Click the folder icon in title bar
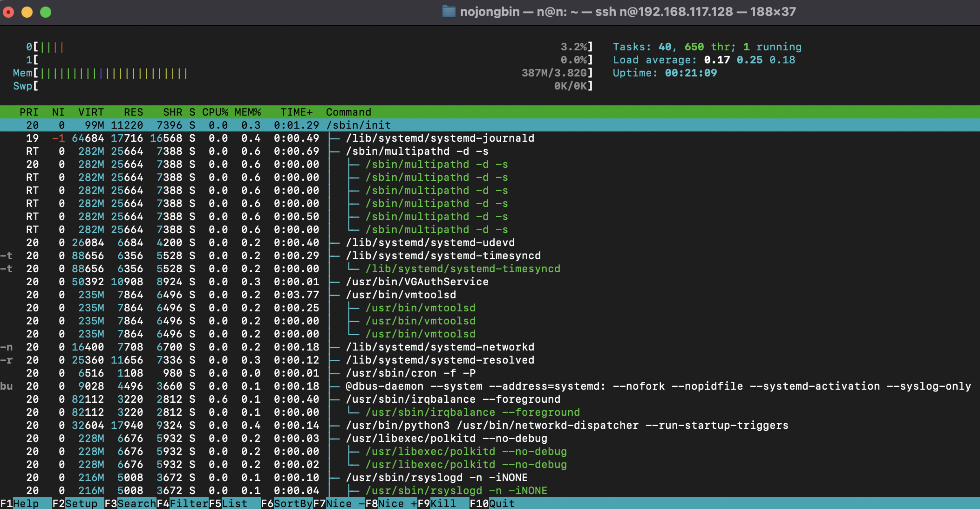Screen dimensions: 980x509 click(448, 12)
